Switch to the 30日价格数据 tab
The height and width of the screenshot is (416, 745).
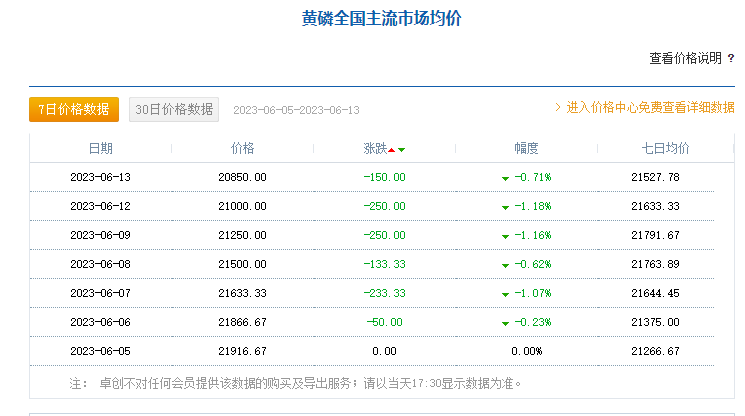point(174,110)
